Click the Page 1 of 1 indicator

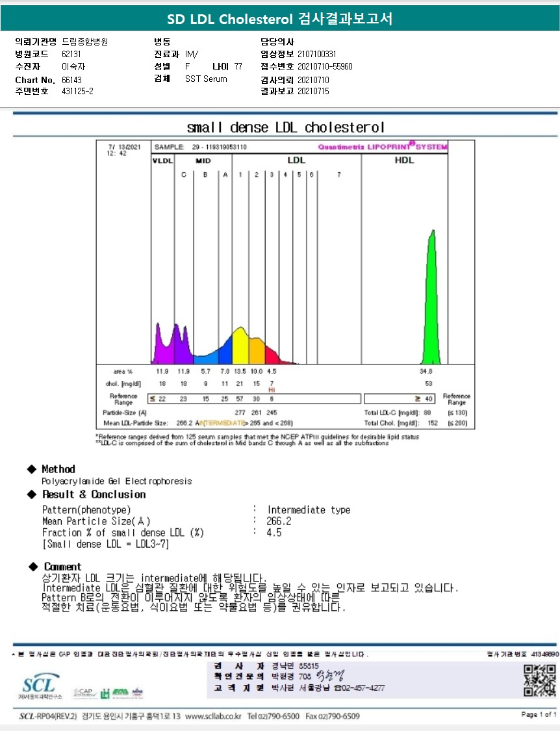click(539, 715)
